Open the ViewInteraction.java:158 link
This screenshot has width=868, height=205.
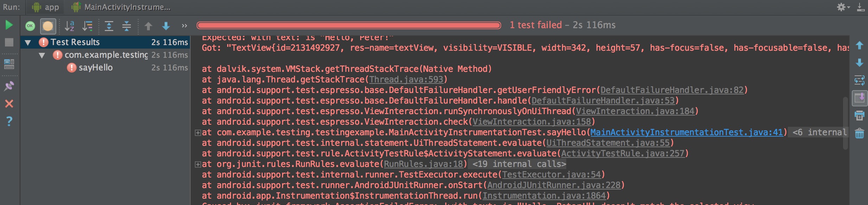[532, 122]
